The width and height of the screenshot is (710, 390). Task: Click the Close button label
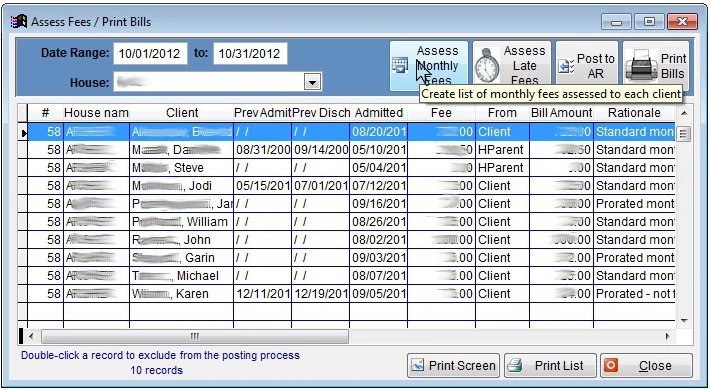click(x=655, y=366)
